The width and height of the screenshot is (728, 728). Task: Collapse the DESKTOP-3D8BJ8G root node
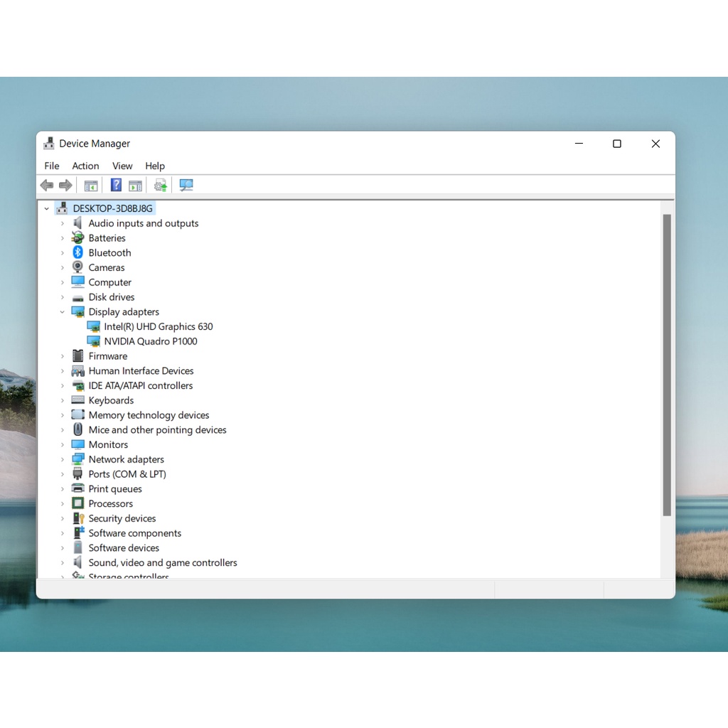pyautogui.click(x=47, y=209)
